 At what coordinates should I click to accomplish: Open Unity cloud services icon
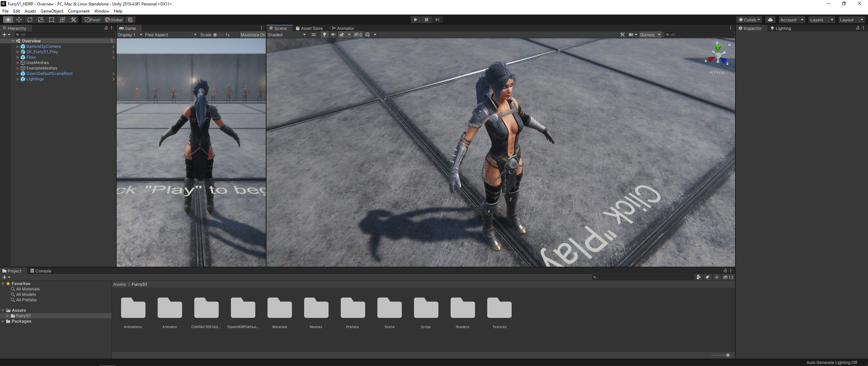770,20
